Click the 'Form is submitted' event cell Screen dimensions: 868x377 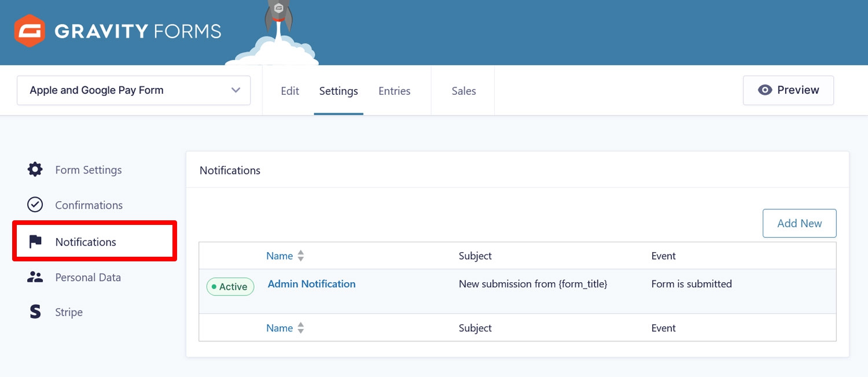click(692, 284)
